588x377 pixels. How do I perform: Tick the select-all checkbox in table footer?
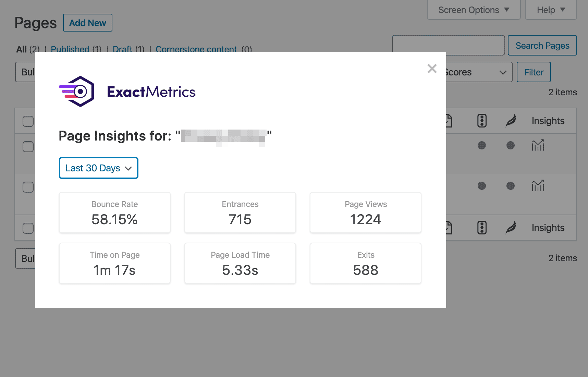28,228
